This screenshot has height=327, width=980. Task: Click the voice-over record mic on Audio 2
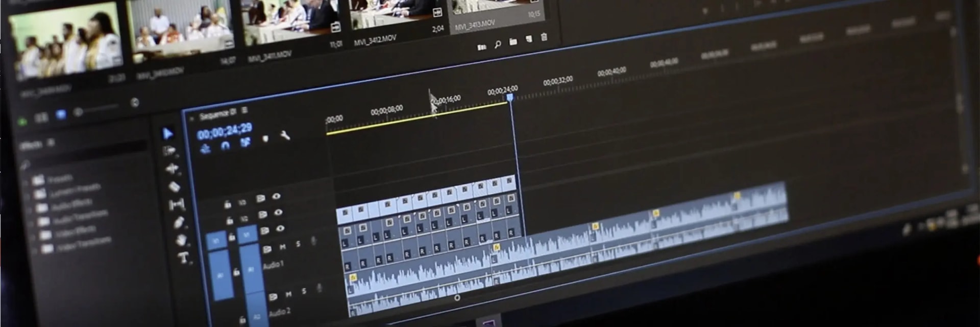[320, 288]
